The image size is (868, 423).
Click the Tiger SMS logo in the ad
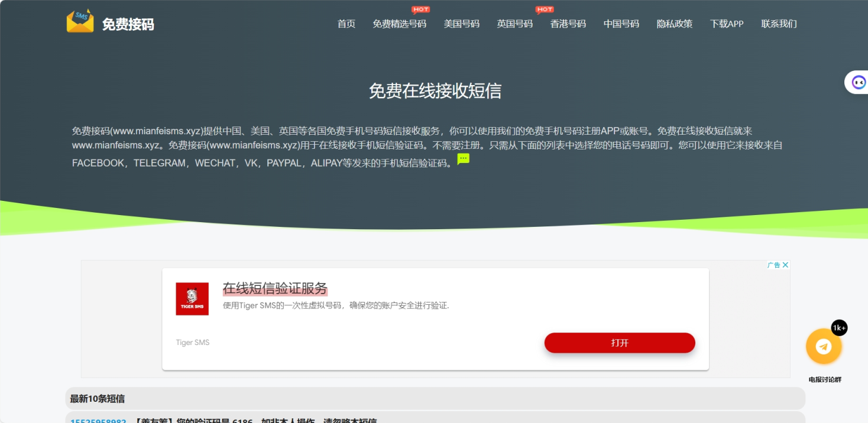coord(192,298)
